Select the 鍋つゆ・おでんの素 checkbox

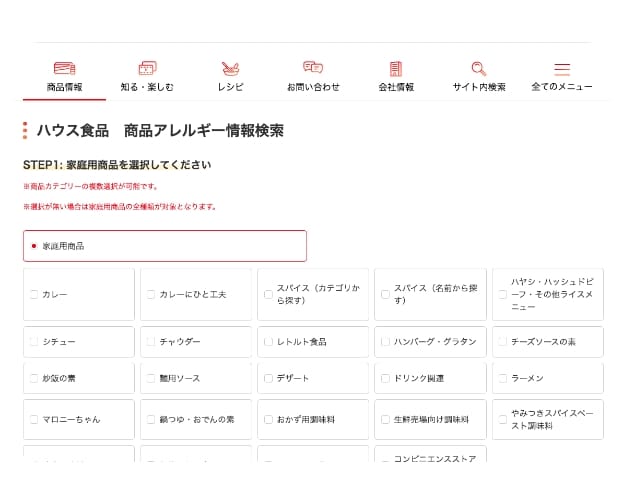click(151, 419)
